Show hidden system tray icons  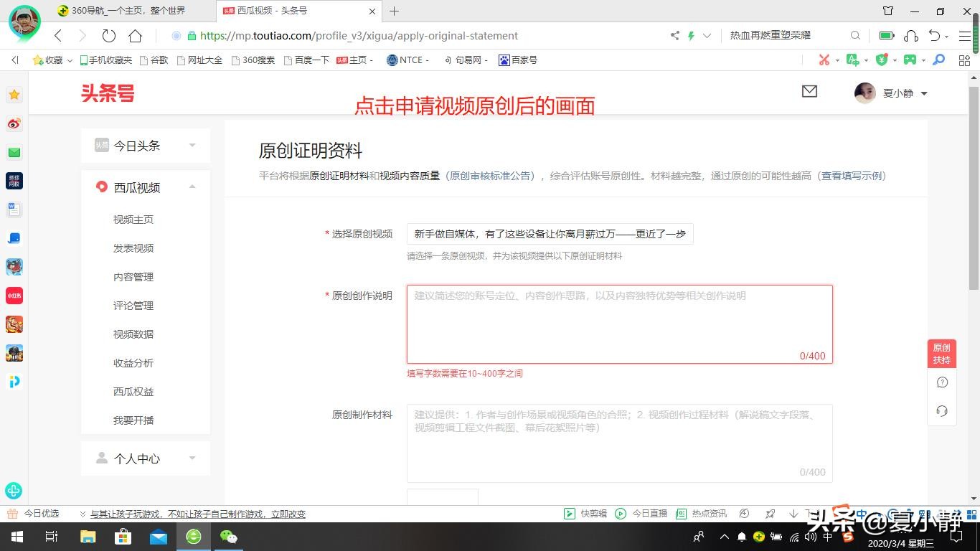(724, 537)
